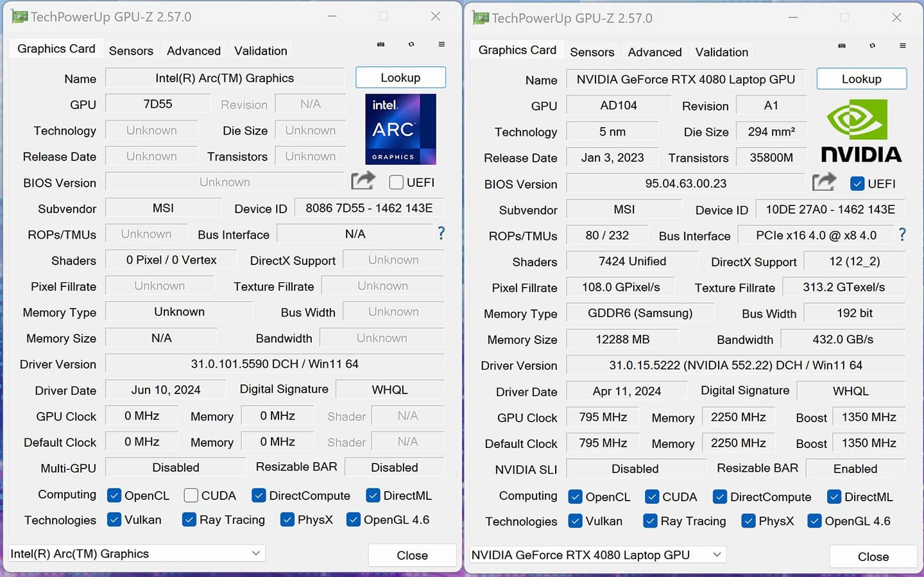Click Close button in Intel window

[412, 555]
